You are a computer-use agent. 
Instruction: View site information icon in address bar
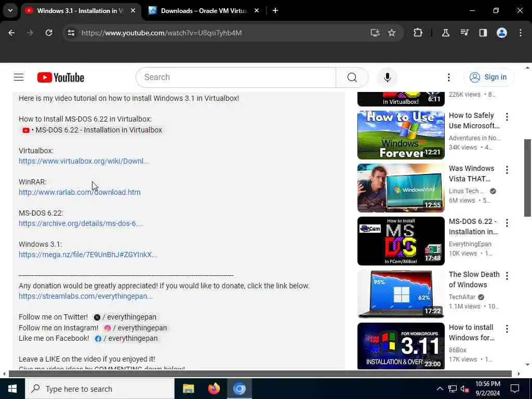tap(71, 33)
